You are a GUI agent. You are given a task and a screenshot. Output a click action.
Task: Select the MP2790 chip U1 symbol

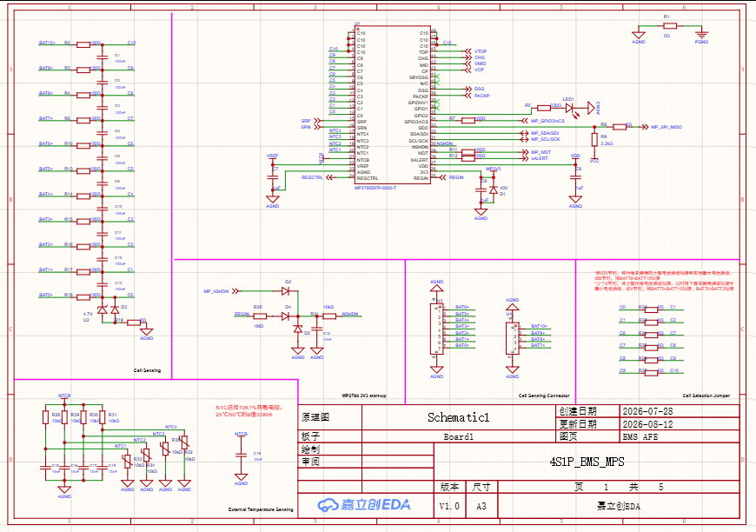pyautogui.click(x=393, y=104)
